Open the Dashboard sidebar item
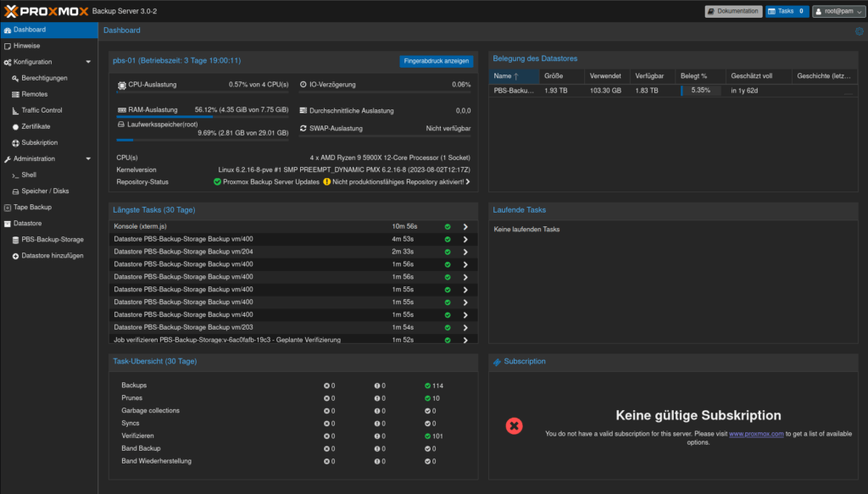Screen dimensions: 868x494 pos(48,30)
